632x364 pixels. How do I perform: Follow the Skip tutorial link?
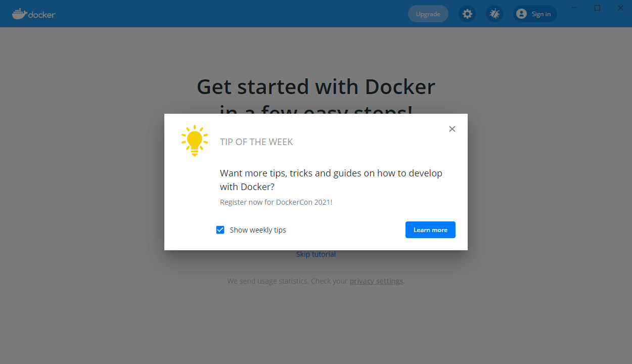[316, 254]
